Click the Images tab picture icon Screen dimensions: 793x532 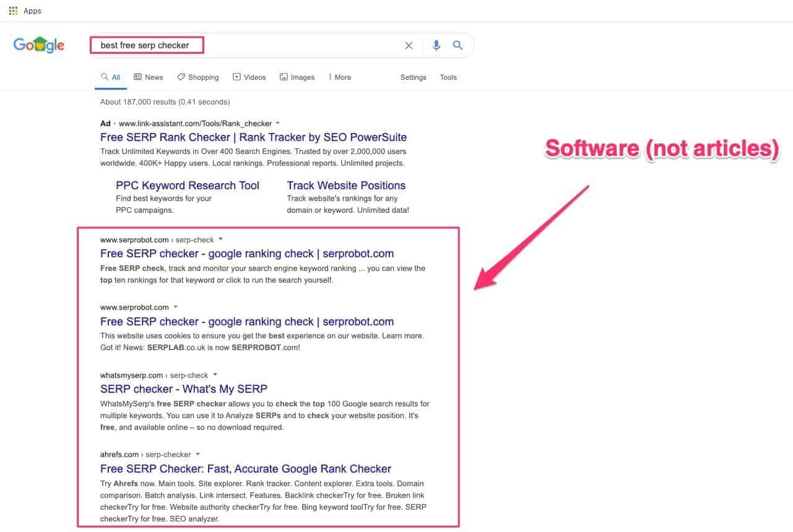[284, 76]
